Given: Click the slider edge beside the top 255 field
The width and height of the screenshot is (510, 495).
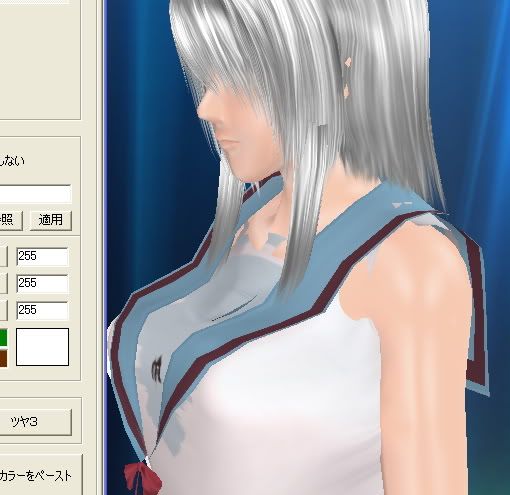Looking at the screenshot, I should pyautogui.click(x=3, y=256).
